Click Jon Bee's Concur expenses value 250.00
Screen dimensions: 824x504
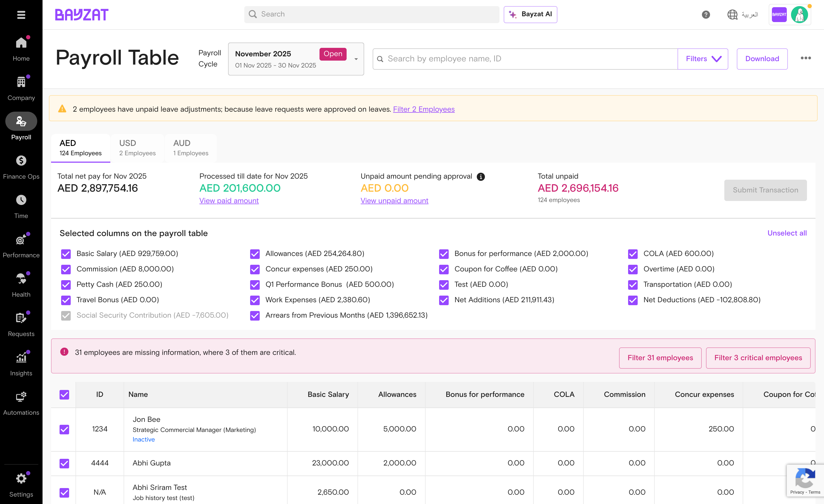(721, 429)
